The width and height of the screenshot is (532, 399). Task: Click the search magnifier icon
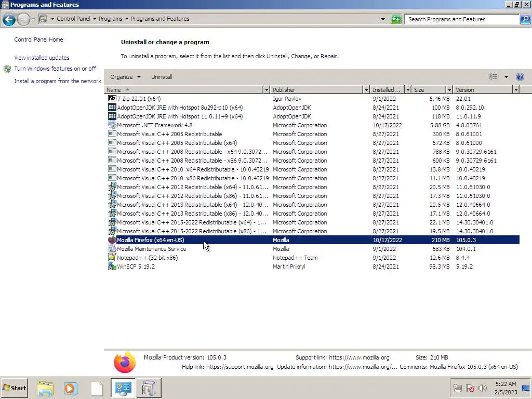[525, 19]
